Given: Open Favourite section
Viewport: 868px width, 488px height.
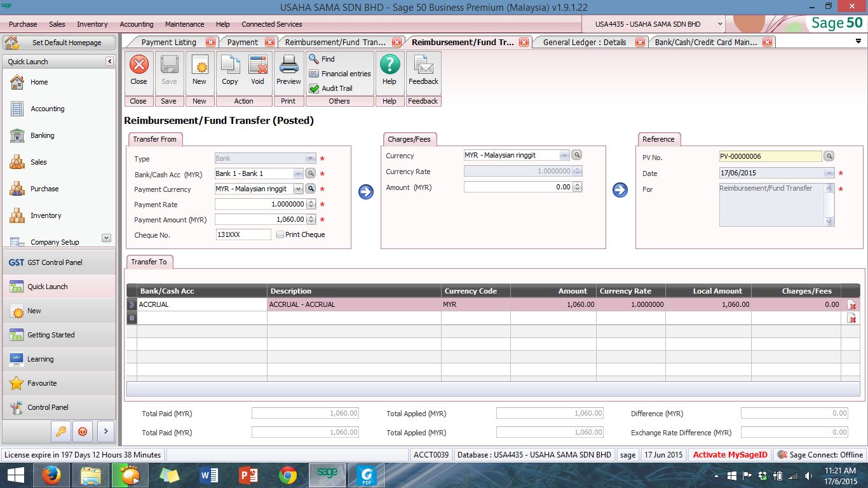Looking at the screenshot, I should tap(59, 383).
